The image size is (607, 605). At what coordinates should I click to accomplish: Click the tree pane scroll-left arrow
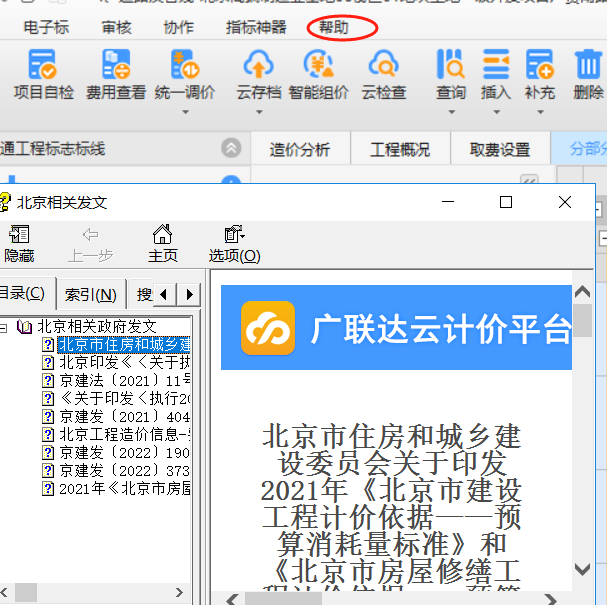(x=5, y=592)
